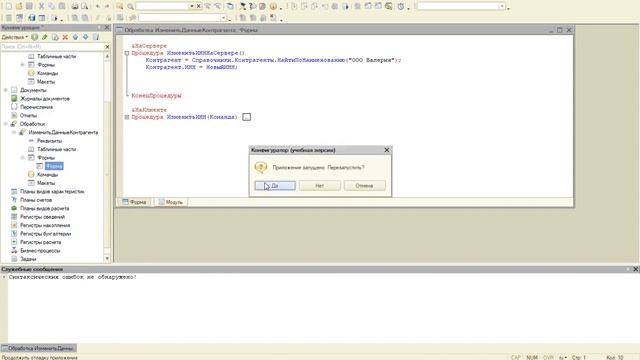Click the Print printer icon
This screenshot has height=360, width=640.
(x=75, y=6)
